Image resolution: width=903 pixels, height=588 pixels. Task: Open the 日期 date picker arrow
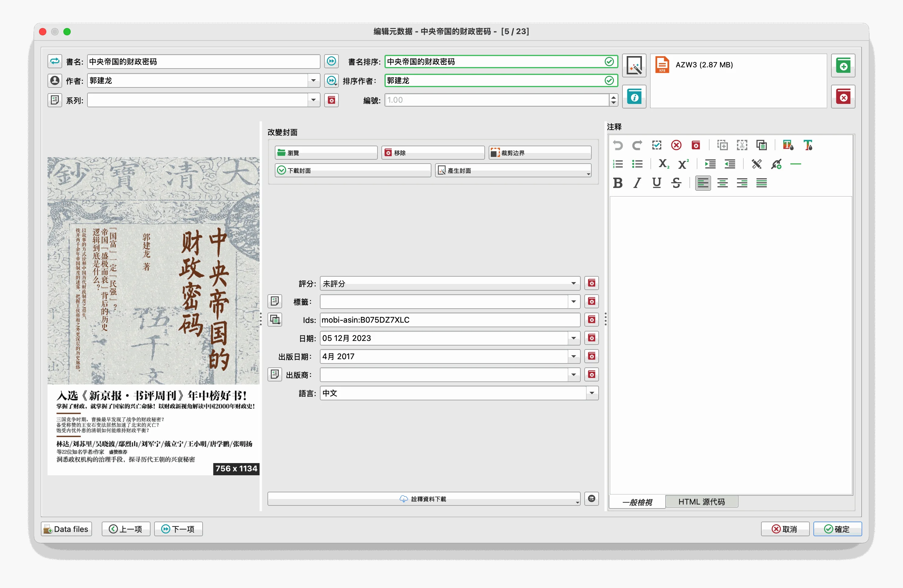point(573,338)
